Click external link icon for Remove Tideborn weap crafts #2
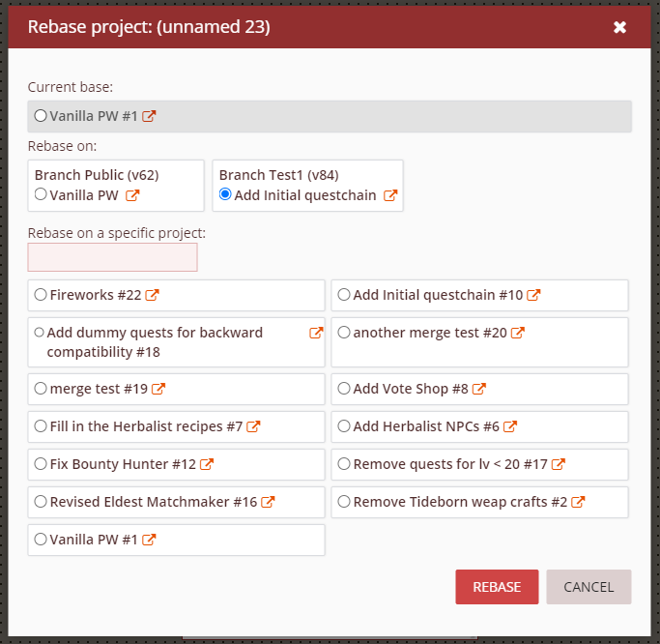Image resolution: width=660 pixels, height=644 pixels. pos(578,502)
